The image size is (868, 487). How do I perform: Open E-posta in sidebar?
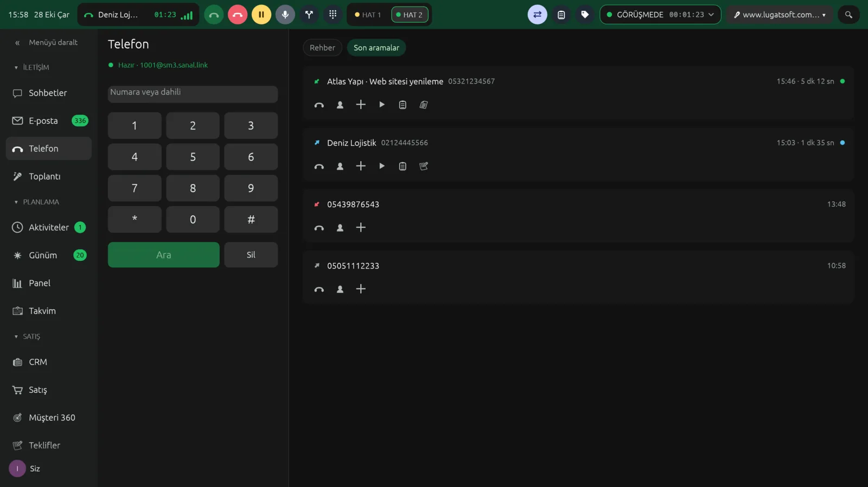[49, 120]
